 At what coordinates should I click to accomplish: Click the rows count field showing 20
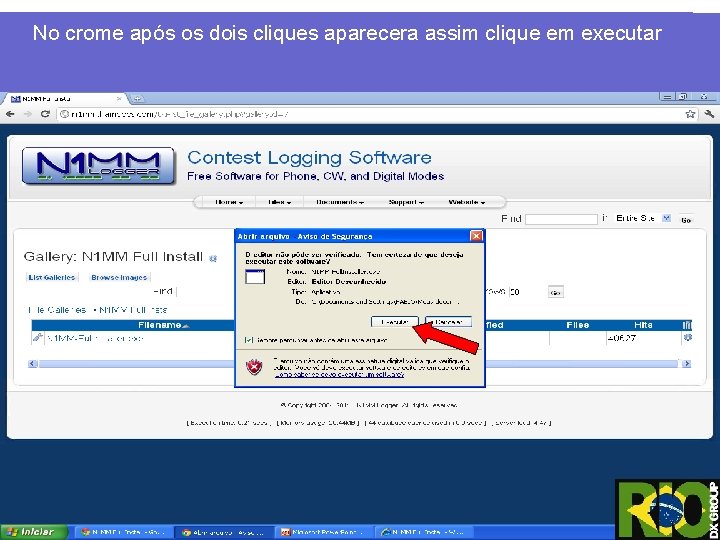pyautogui.click(x=526, y=292)
